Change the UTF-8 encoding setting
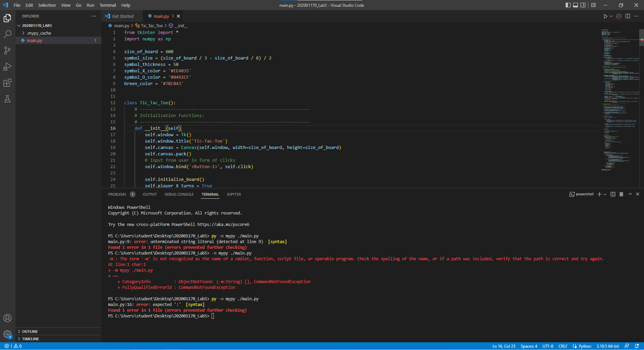Viewport: 644px width, 350px height. tap(548, 346)
